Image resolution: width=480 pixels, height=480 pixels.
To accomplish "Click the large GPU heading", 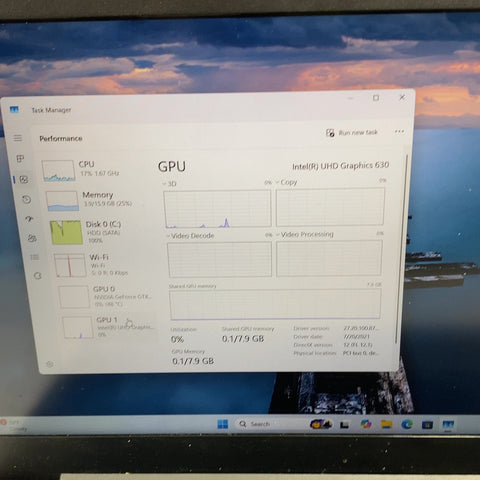I will pos(172,167).
